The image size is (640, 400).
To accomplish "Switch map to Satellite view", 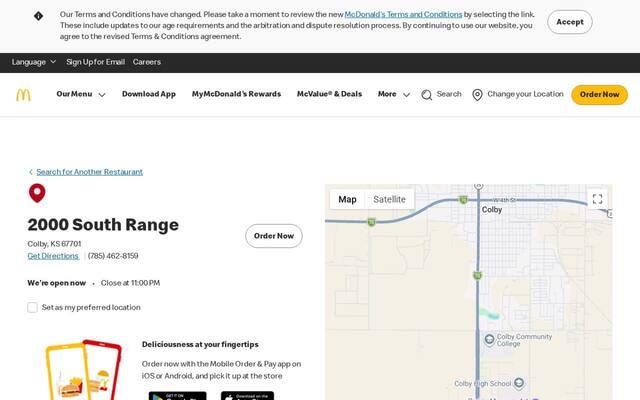I will coord(389,199).
